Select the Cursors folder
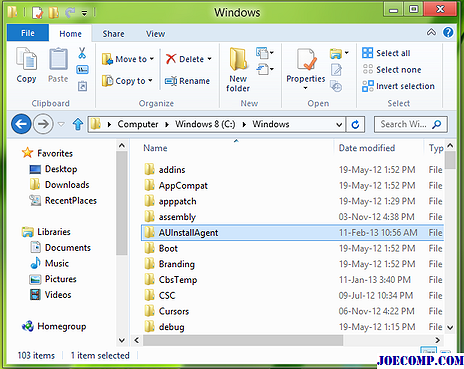Image resolution: width=464 pixels, height=369 pixels. [292, 311]
